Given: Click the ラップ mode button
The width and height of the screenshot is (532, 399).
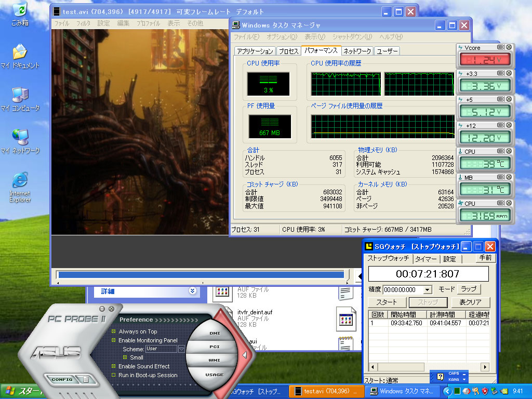Looking at the screenshot, I should [469, 289].
